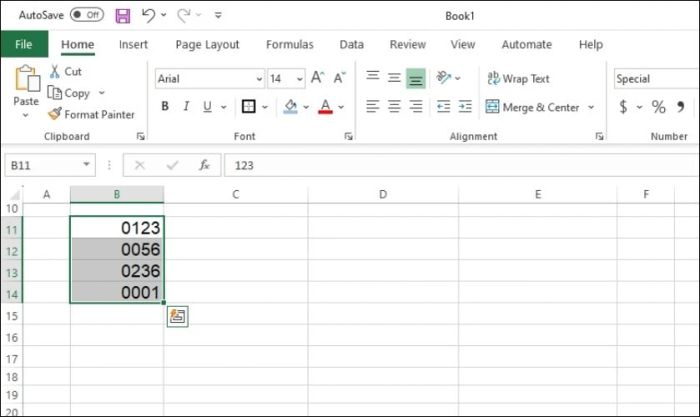Click the formula bar showing 123
Image resolution: width=700 pixels, height=417 pixels.
[x=462, y=166]
